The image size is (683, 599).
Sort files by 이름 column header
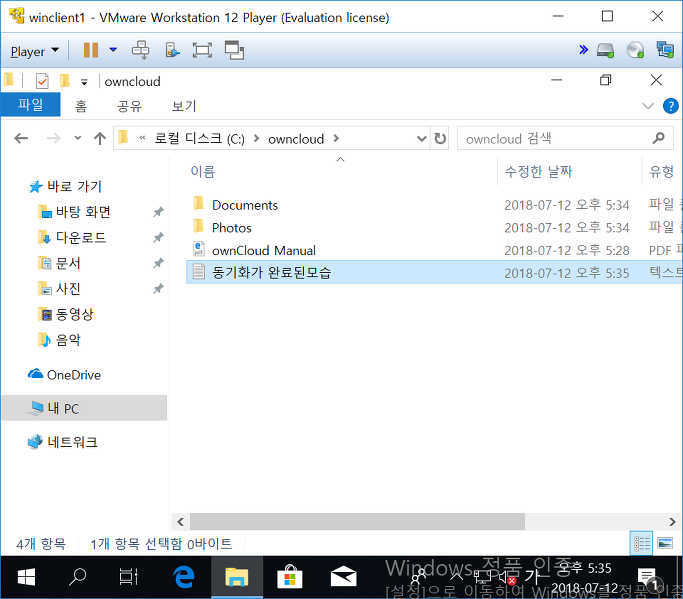(x=203, y=172)
